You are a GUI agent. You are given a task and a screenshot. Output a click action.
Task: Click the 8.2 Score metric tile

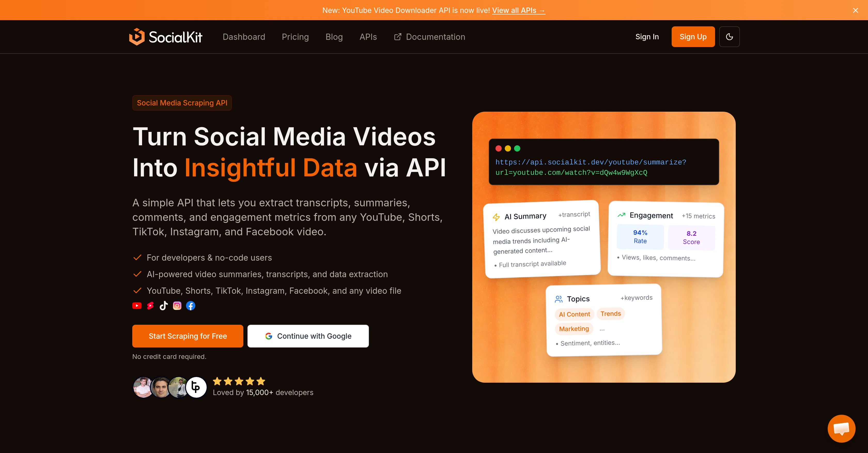(691, 237)
